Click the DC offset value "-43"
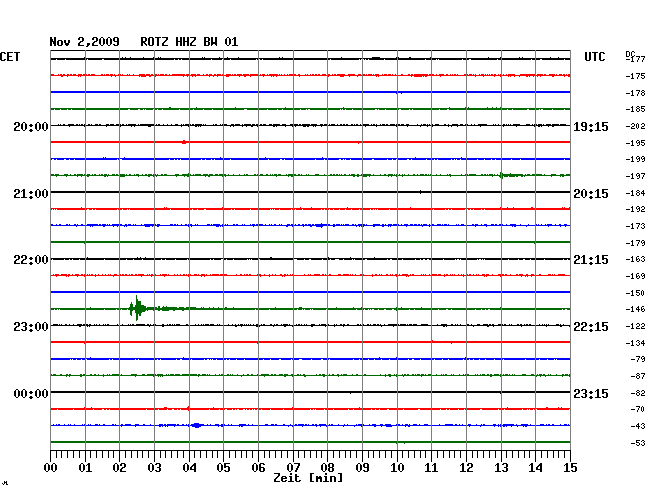Screen dimensions: 650x494 click(x=638, y=426)
